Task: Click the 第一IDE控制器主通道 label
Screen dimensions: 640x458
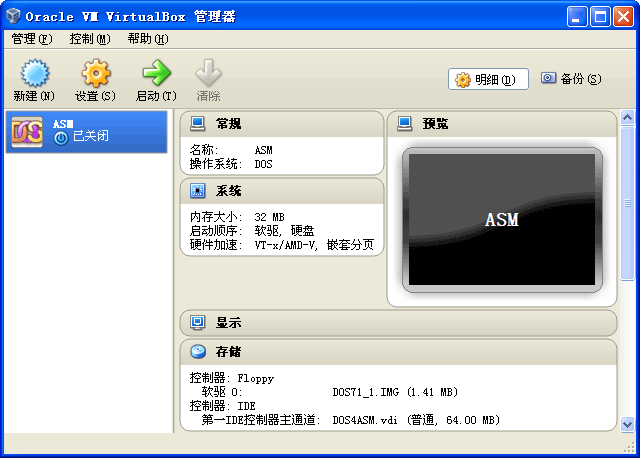Action: pos(261,420)
